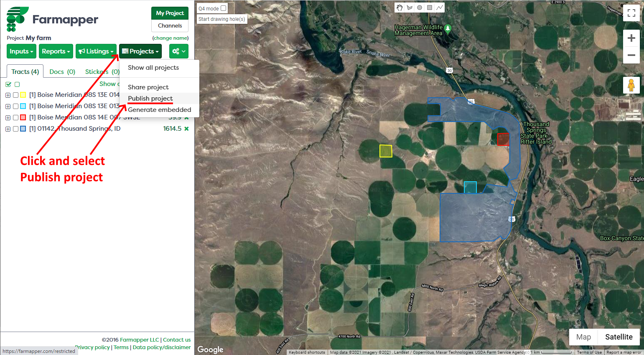The image size is (644, 355).
Task: Select Publish project from menu
Action: click(x=150, y=99)
